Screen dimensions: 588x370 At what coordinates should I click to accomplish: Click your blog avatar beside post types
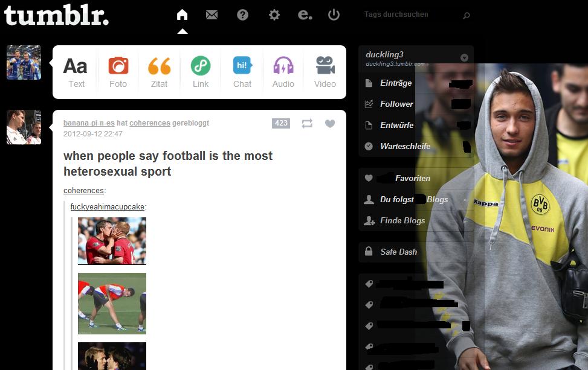tap(24, 63)
